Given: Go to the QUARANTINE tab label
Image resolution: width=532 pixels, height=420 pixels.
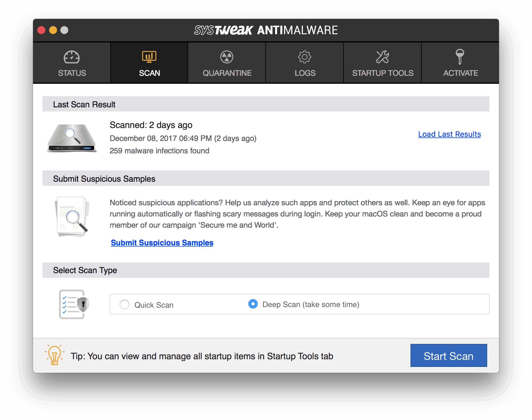Looking at the screenshot, I should click(x=227, y=73).
